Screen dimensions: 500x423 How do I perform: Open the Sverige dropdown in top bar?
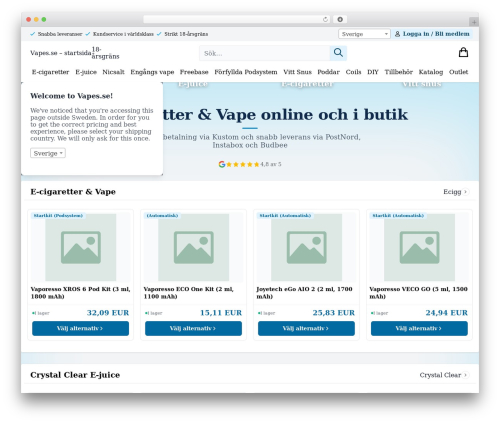(364, 34)
